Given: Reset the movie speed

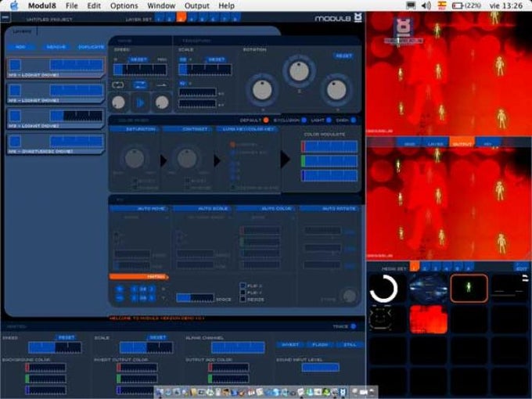Looking at the screenshot, I should 138,59.
